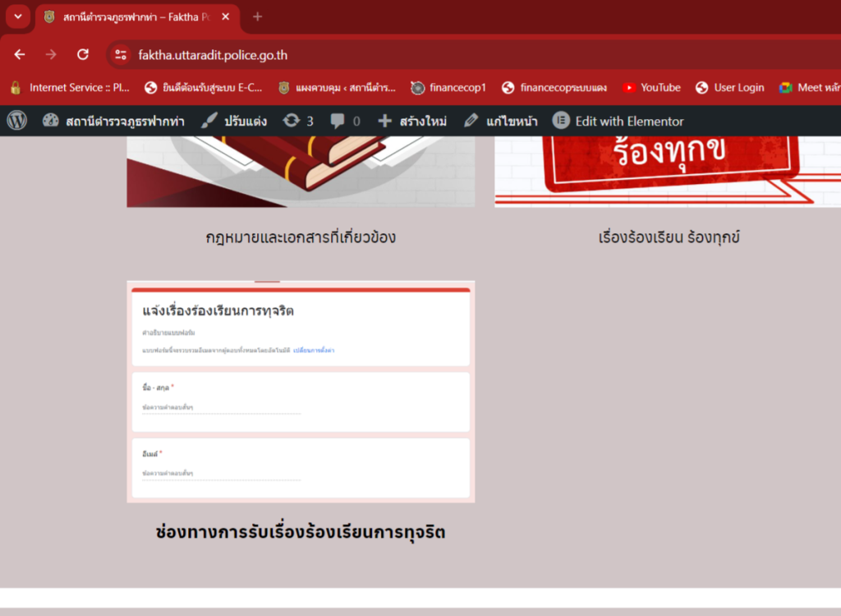This screenshot has width=841, height=616.
Task: Click Edit with Elementor
Action: pyautogui.click(x=618, y=121)
